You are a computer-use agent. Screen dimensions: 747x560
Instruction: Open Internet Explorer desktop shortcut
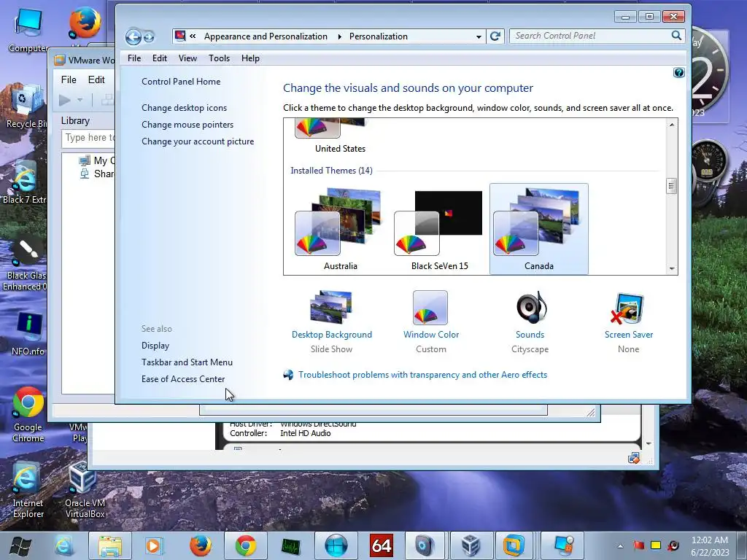(x=28, y=489)
